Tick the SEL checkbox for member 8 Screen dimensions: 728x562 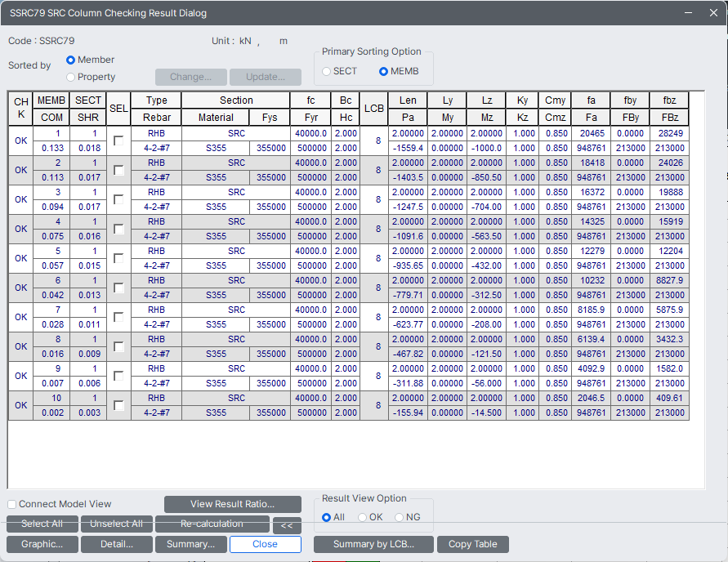tap(118, 346)
